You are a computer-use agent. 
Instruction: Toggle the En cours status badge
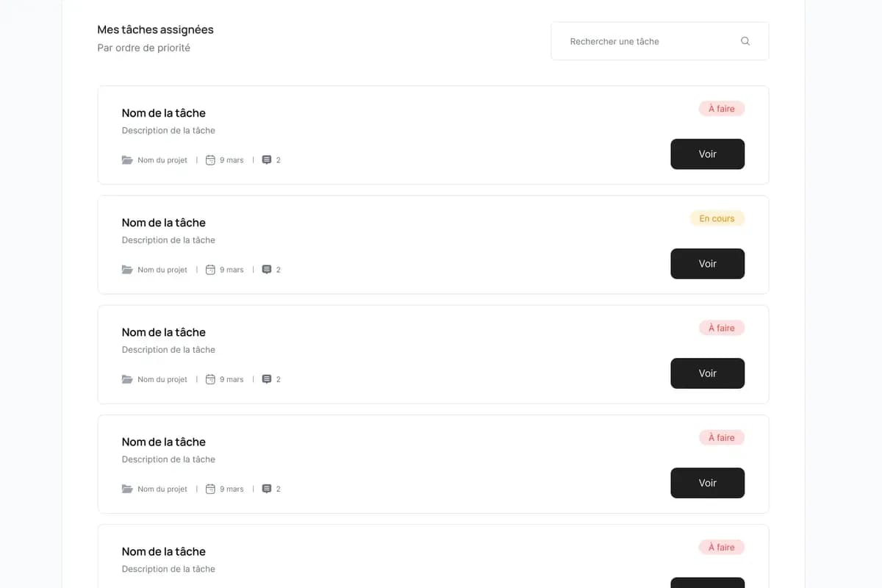point(717,218)
